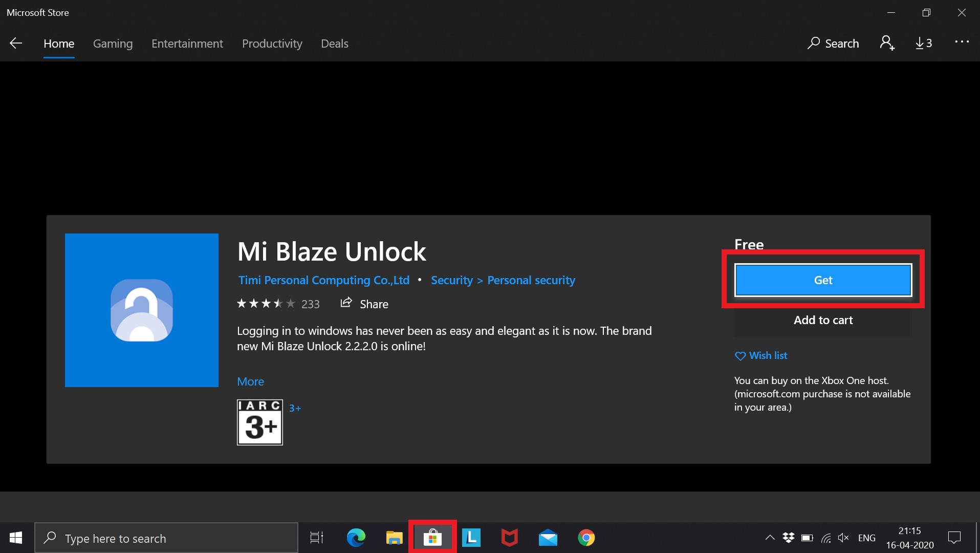Viewport: 980px width, 553px height.
Task: Open the See more ellipsis menu
Action: coord(963,44)
